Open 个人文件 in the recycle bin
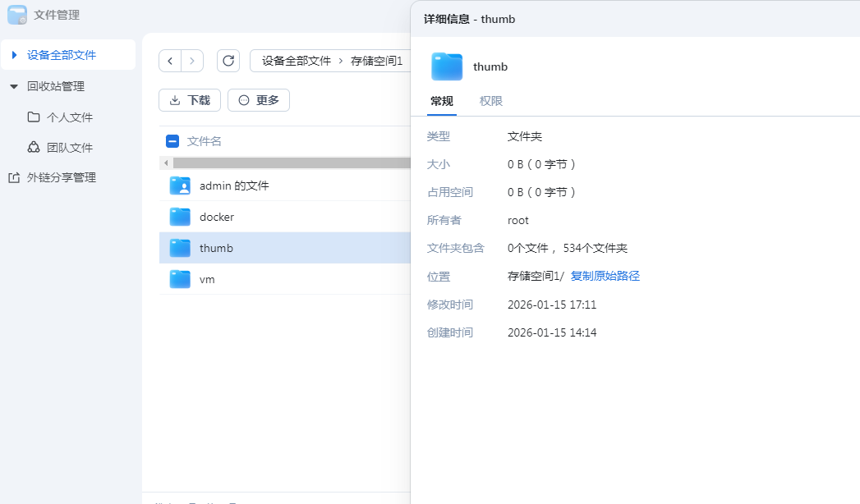The width and height of the screenshot is (860, 504). 70,117
